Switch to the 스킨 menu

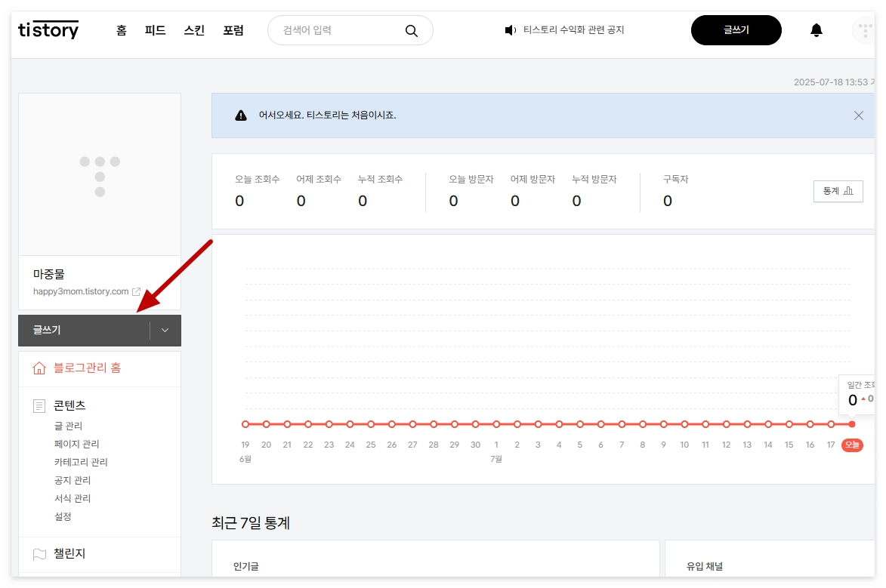pos(193,30)
